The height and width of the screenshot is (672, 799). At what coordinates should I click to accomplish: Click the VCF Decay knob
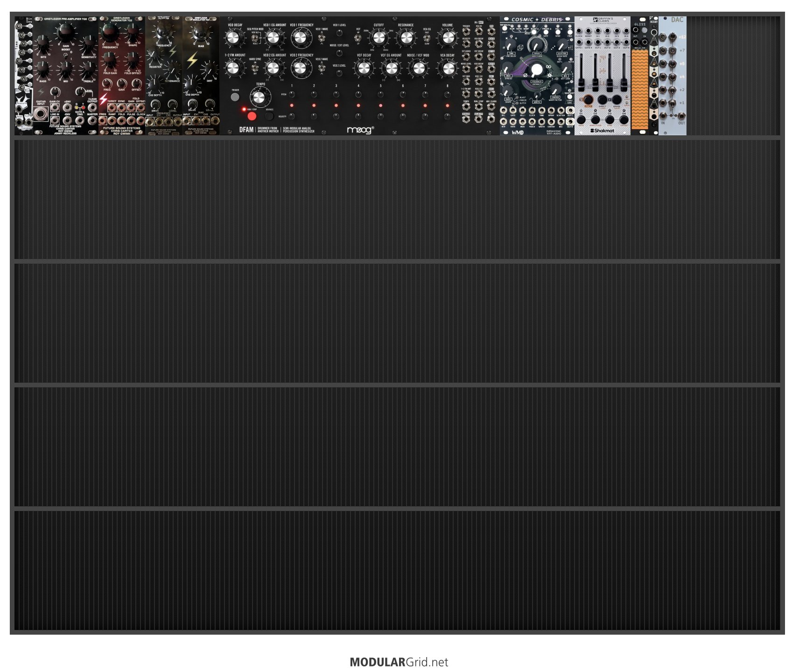364,69
